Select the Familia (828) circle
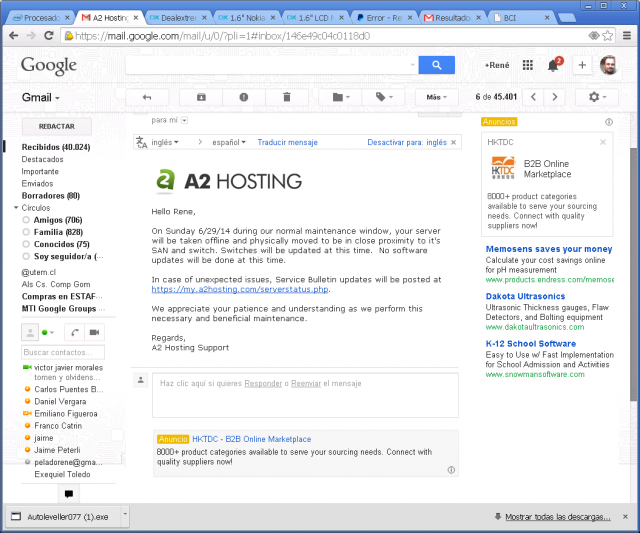Screen dimensions: 640x533 pos(58,232)
